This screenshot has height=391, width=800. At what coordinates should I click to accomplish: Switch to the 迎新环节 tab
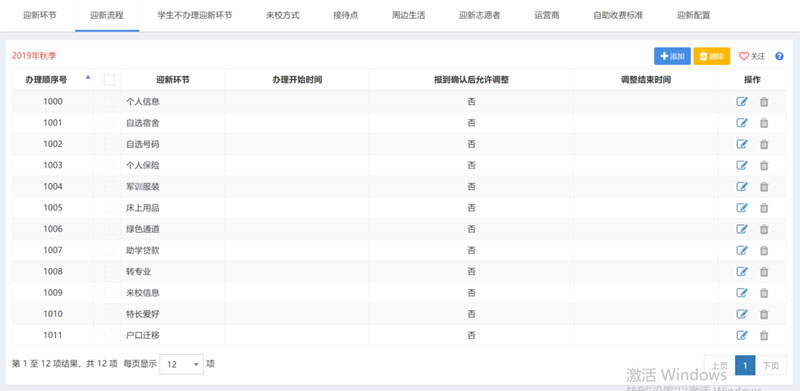pos(40,15)
